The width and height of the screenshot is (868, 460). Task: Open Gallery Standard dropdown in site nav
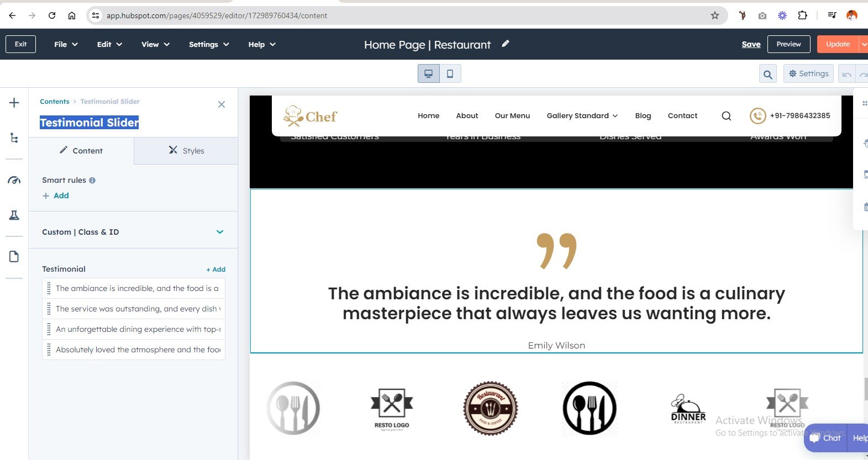point(582,115)
